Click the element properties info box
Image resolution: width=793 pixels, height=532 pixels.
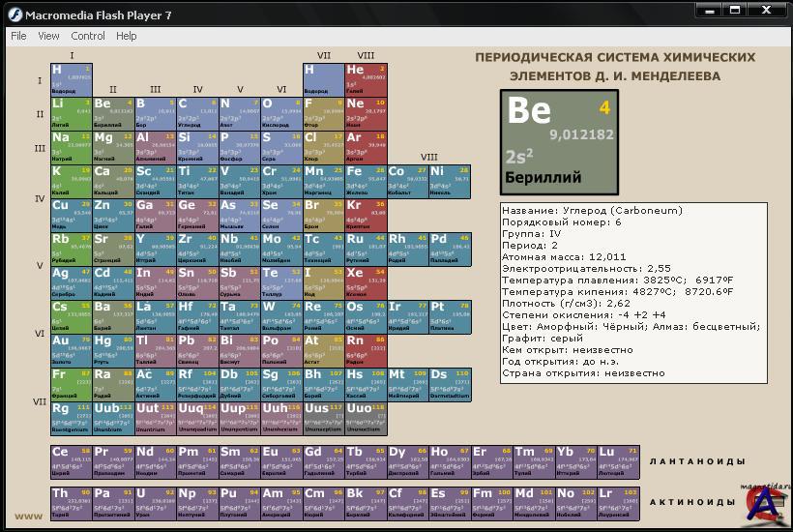click(x=633, y=292)
